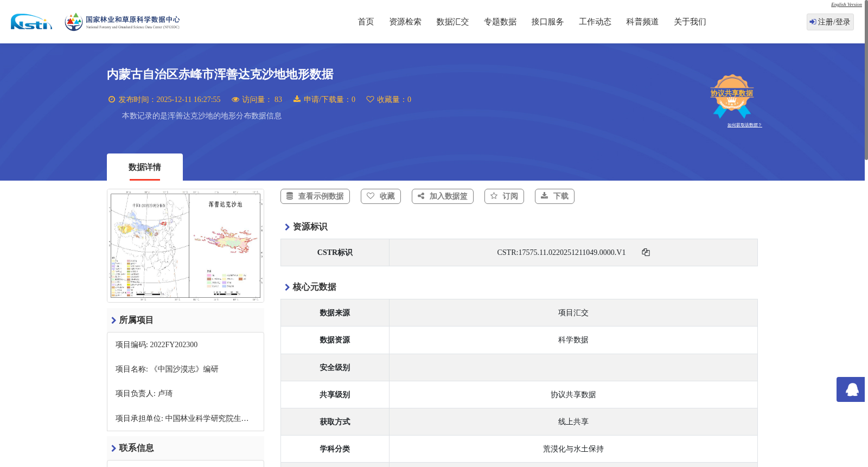868x467 pixels.
Task: Click the 注册/登录 button
Action: [830, 22]
